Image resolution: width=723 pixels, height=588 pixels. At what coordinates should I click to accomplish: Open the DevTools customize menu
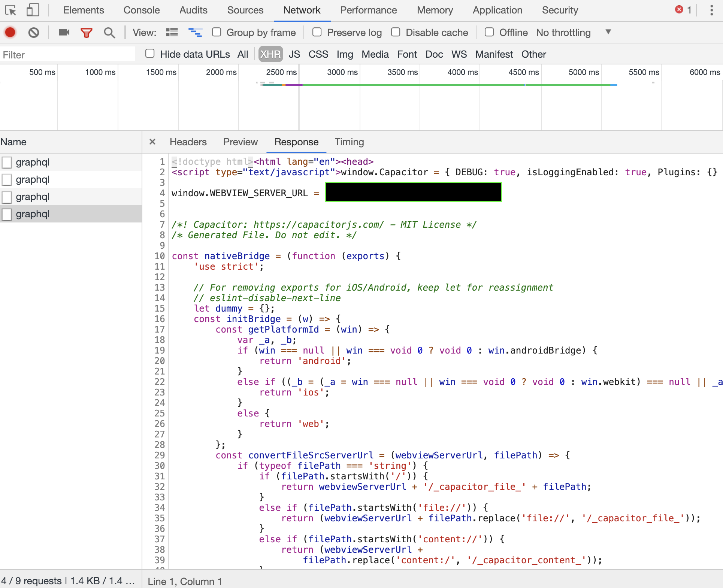[x=712, y=10]
